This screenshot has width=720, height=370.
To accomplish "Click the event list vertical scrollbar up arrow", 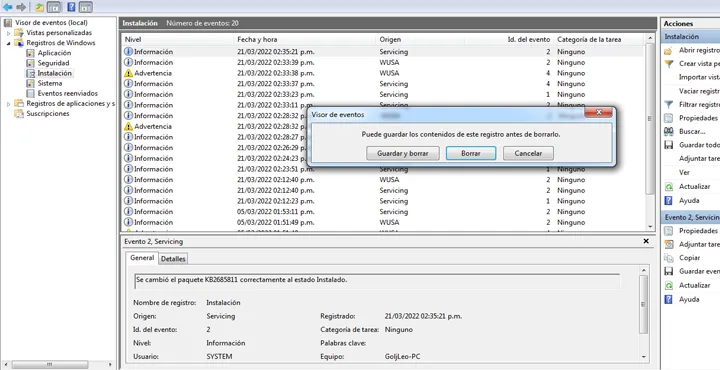I will pyautogui.click(x=650, y=38).
